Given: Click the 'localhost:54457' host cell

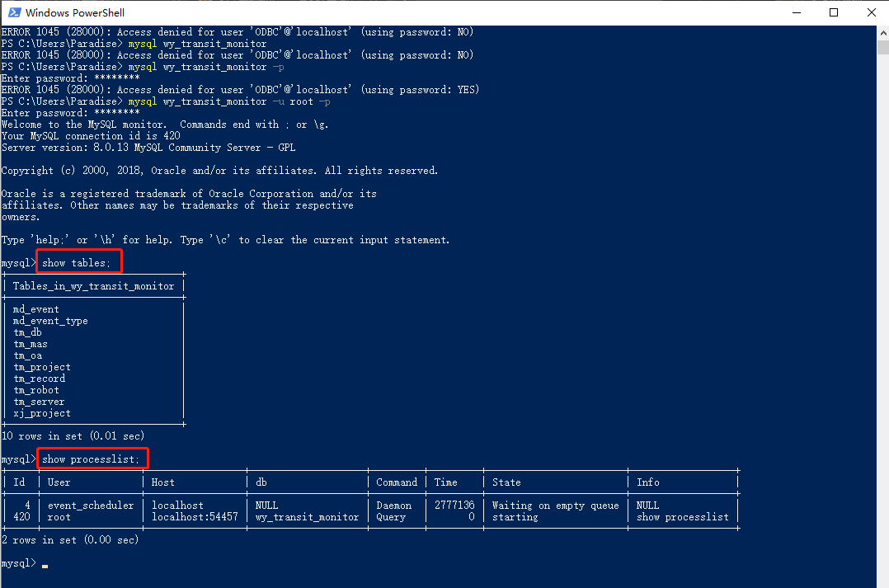Looking at the screenshot, I should point(195,517).
